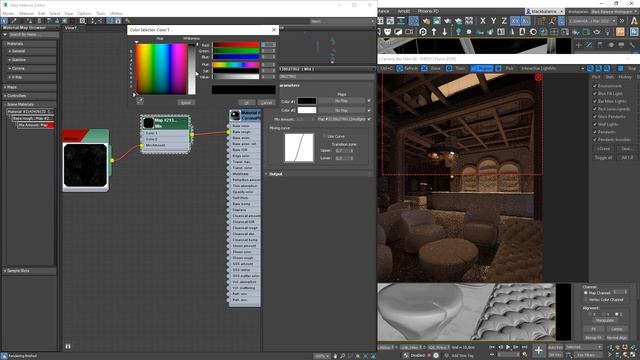Click the X axis constraint button
Viewport: 640px width, 360px height.
click(483, 20)
